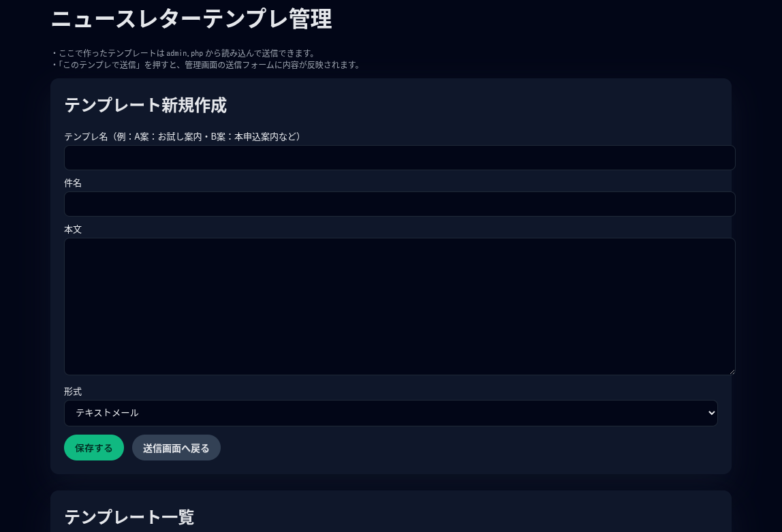This screenshot has width=782, height=532.
Task: Click the テンプレート新規作成 heading
Action: coord(145,105)
